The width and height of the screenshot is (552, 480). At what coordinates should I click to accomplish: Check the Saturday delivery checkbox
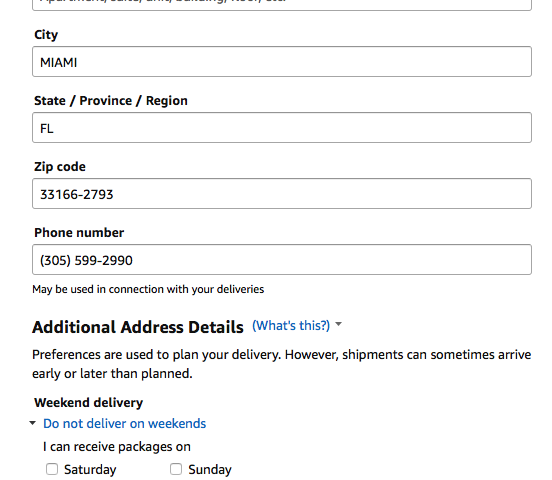(52, 469)
